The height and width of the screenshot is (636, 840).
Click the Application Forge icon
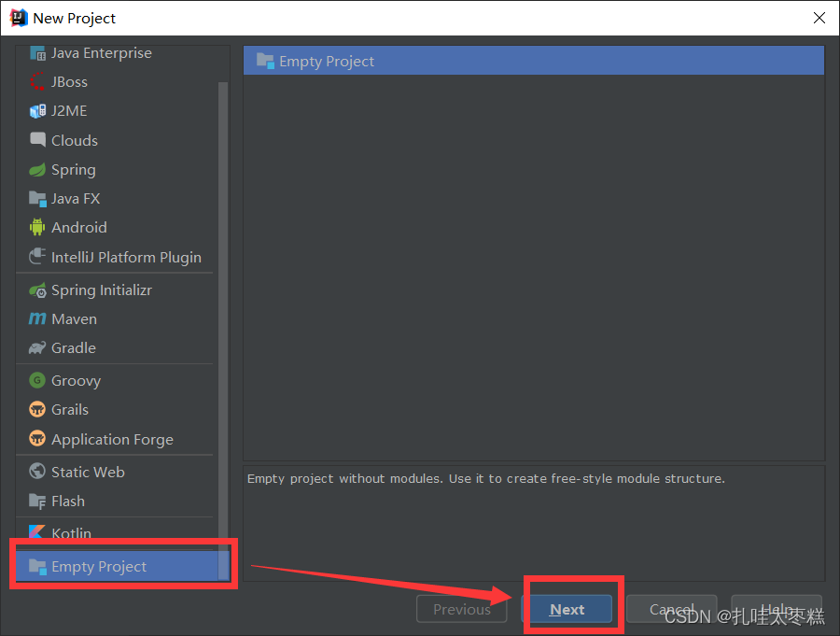coord(37,439)
